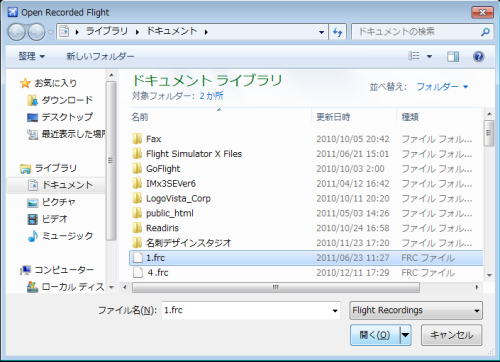Click the arrow beside the 開く button
The image size is (500, 362).
coord(405,335)
